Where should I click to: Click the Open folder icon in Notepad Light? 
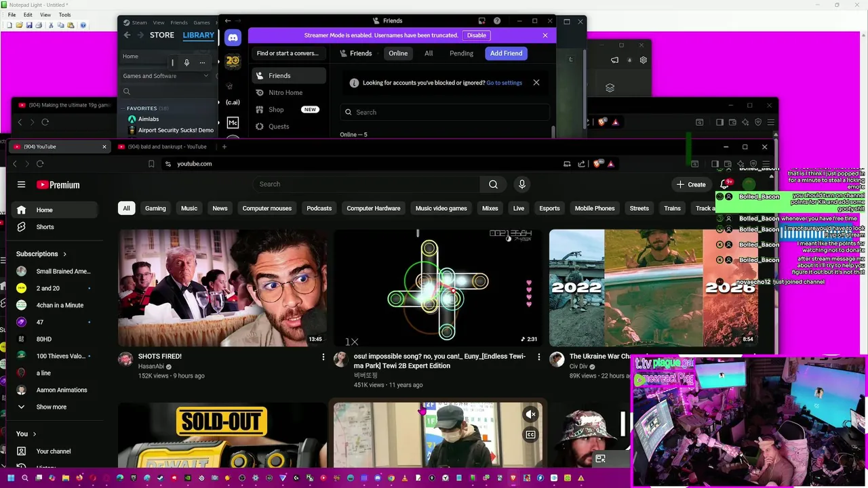19,25
